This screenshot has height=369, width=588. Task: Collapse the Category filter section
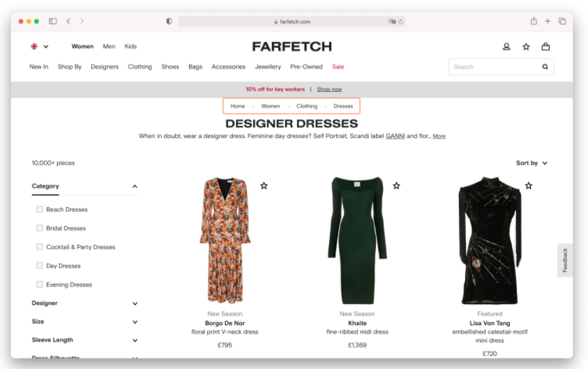(x=135, y=186)
